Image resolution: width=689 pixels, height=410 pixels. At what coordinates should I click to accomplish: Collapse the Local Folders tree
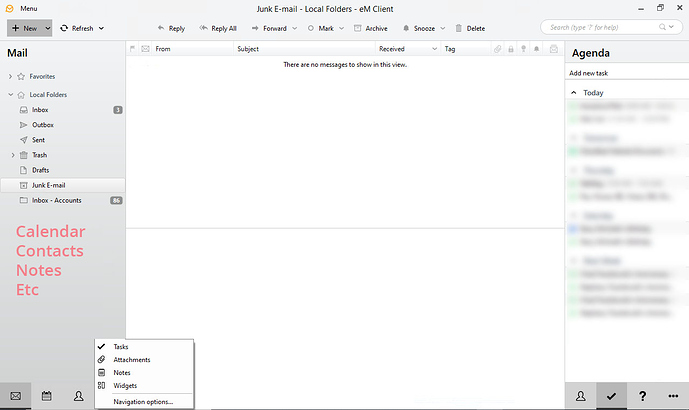tap(10, 94)
